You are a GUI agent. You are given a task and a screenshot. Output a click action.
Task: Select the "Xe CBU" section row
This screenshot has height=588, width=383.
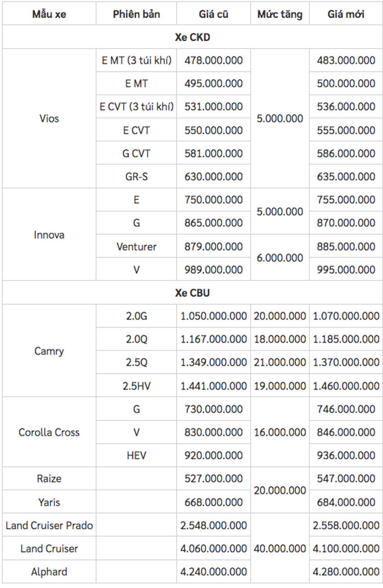point(192,293)
